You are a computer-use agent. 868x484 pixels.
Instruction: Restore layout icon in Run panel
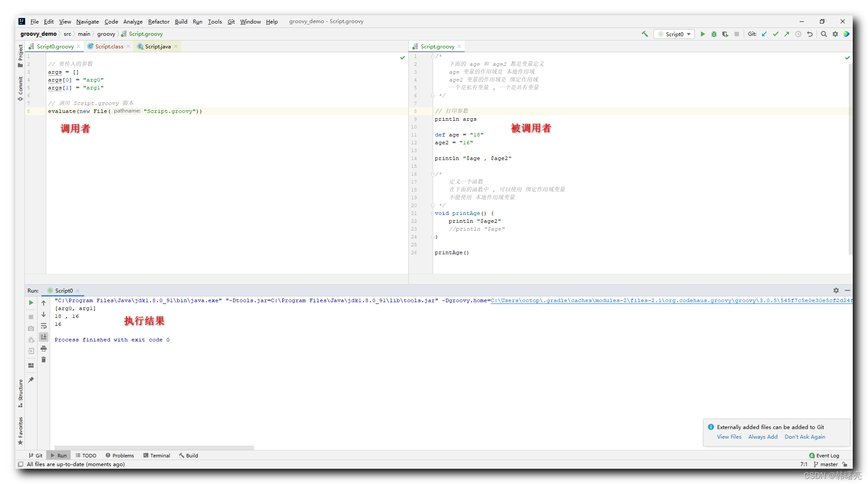(x=31, y=365)
